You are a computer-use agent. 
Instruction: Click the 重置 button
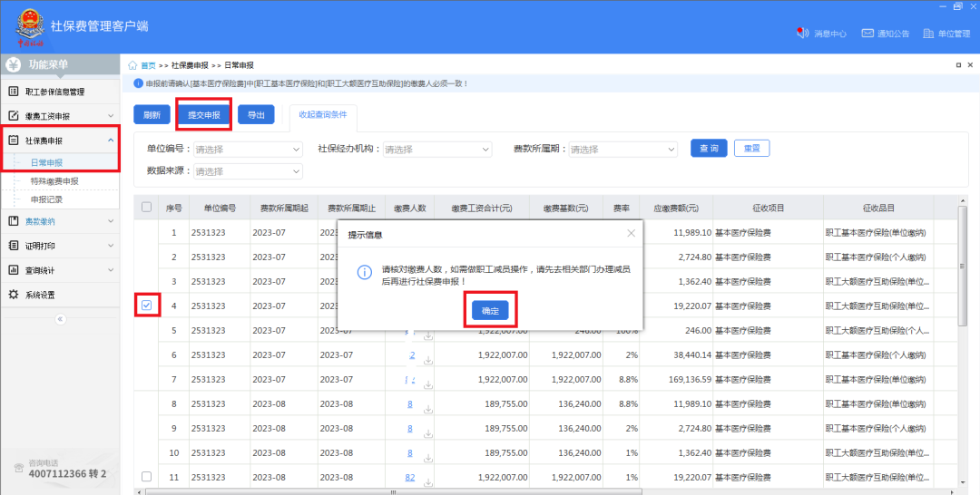coord(751,148)
